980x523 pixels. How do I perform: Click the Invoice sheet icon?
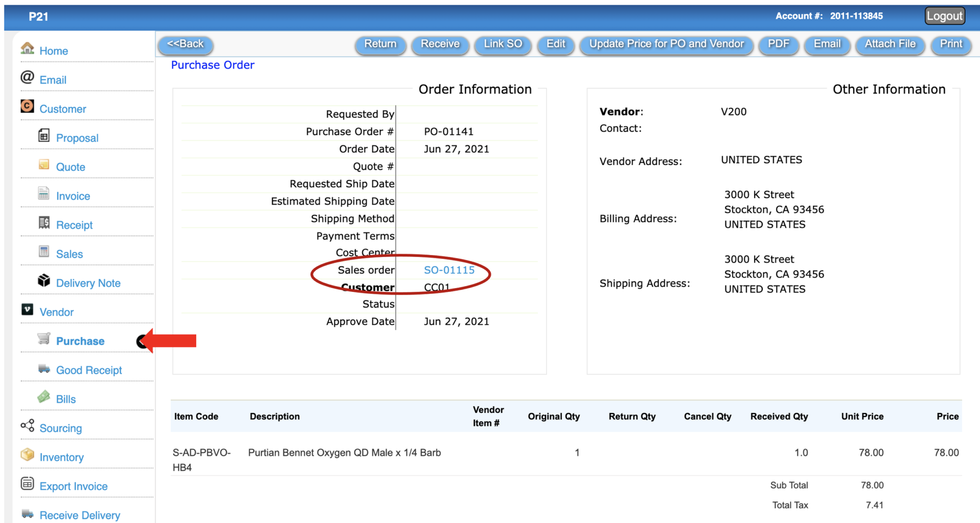(44, 193)
